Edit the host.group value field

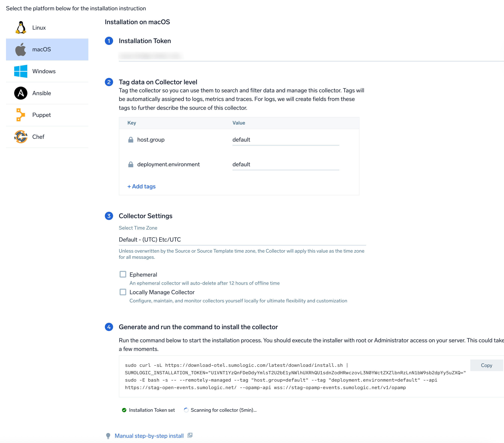coord(286,140)
